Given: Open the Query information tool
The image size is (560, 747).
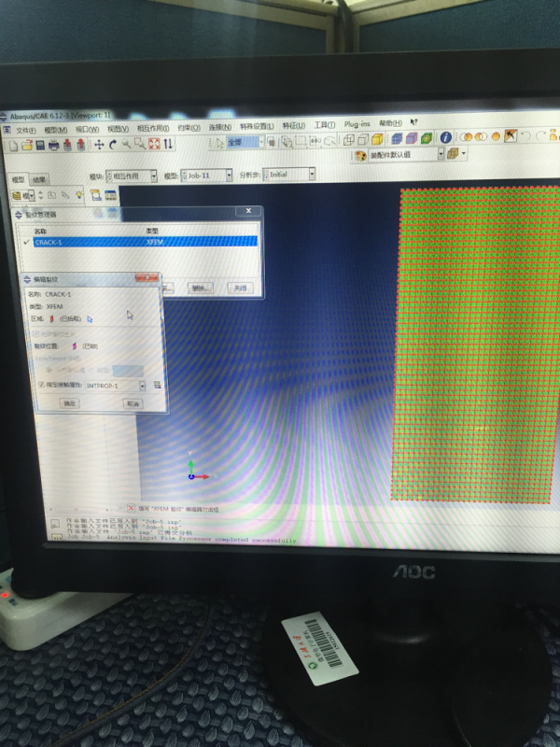Looking at the screenshot, I should [x=446, y=137].
